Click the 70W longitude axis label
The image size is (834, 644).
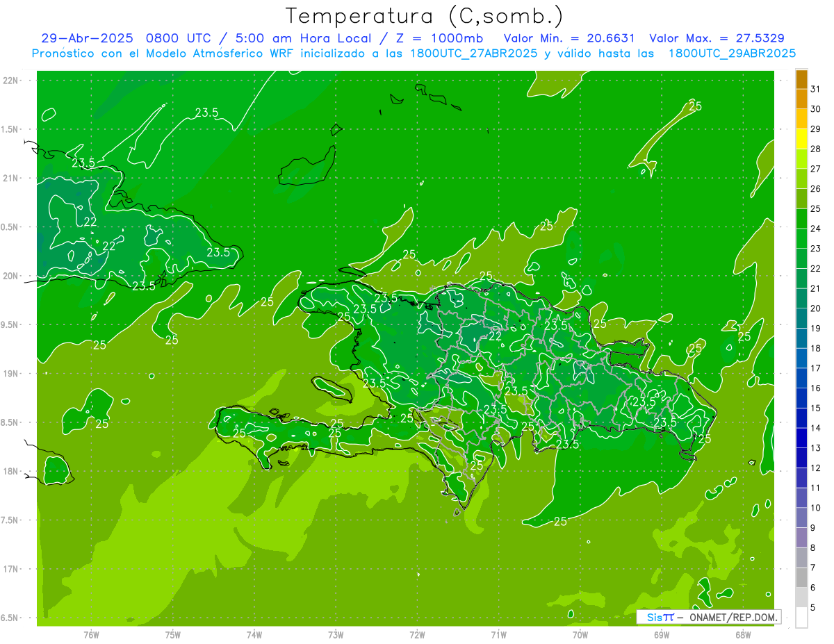(x=580, y=635)
